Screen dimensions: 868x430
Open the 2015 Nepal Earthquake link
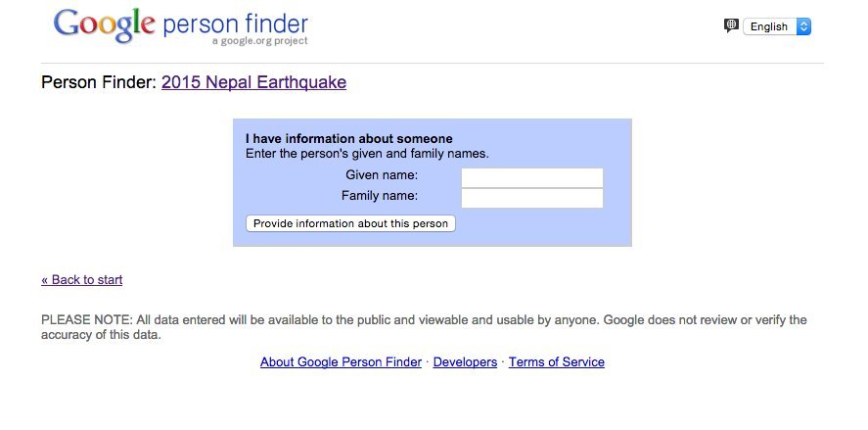click(x=254, y=82)
